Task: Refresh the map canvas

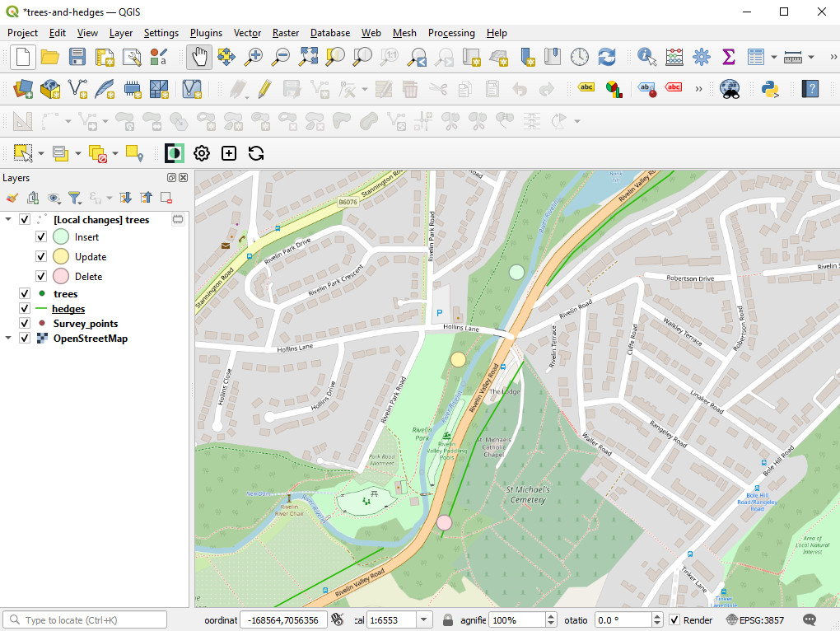Action: 606,57
